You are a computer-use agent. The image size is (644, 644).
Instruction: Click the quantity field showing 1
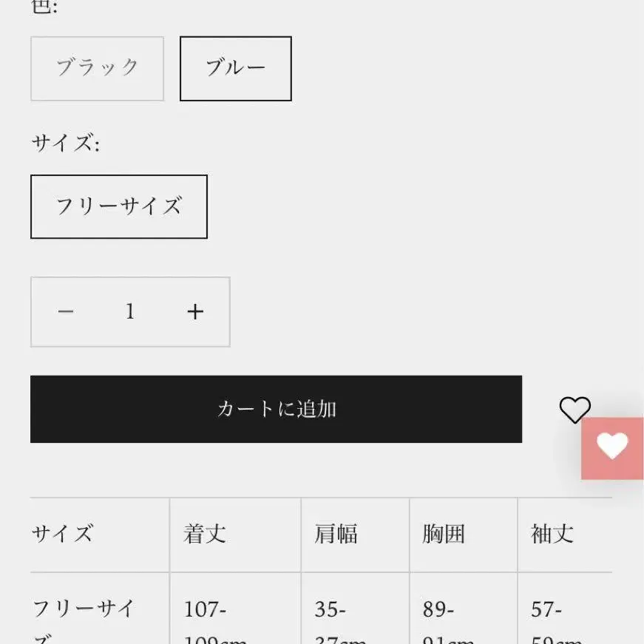[x=130, y=312]
